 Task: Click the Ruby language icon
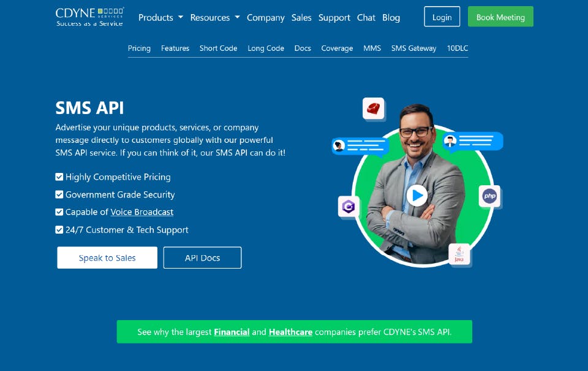pos(374,109)
